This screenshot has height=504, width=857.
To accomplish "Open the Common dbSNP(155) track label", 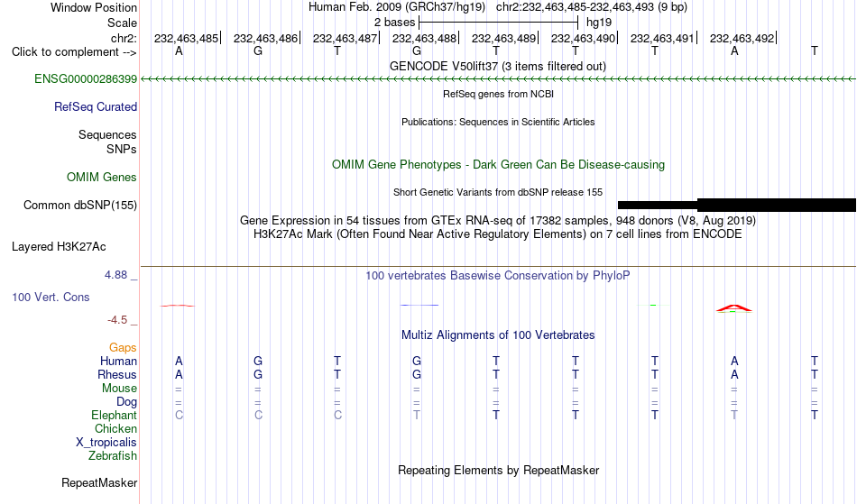I will [x=80, y=206].
